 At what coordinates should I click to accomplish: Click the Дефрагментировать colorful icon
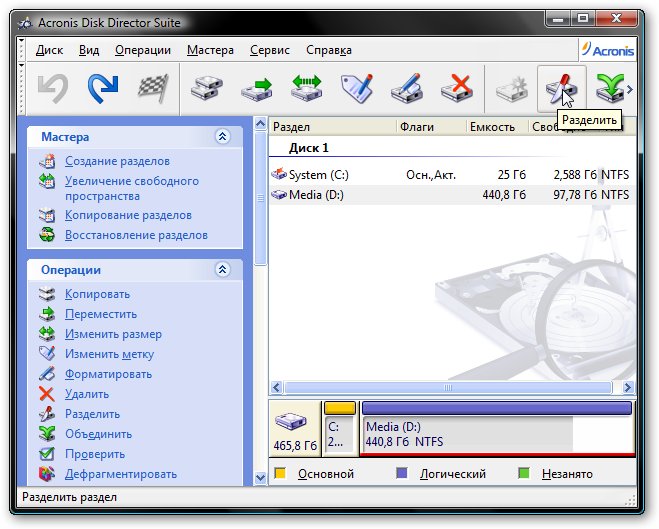47,474
